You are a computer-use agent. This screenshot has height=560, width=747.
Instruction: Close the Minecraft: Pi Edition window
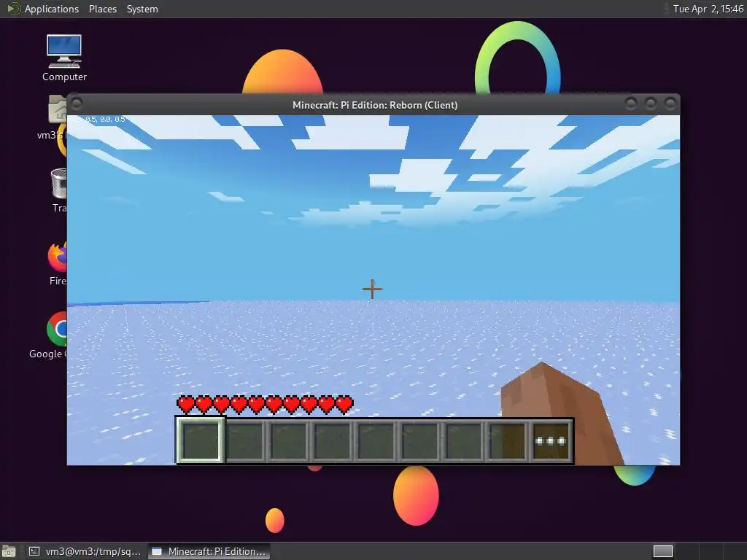(670, 104)
